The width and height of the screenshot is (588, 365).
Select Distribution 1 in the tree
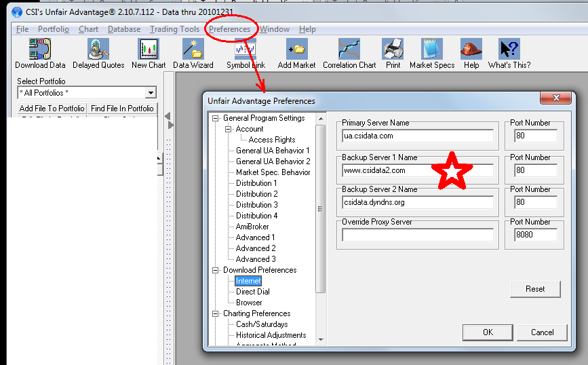click(x=256, y=183)
